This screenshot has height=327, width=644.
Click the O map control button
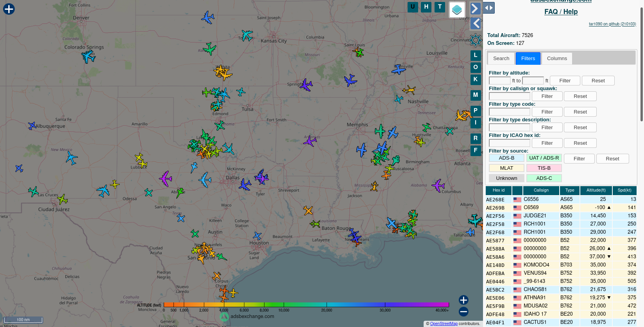[x=476, y=68]
